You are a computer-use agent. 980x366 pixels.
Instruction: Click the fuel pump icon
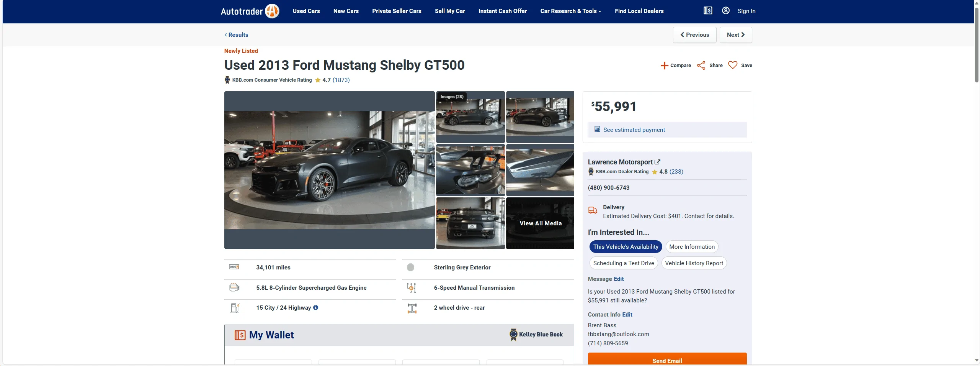(x=235, y=308)
